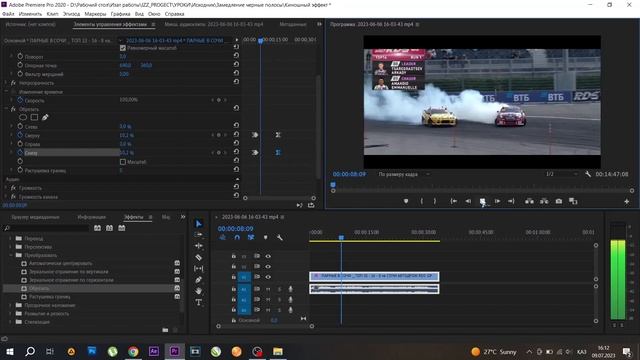
Task: Click the Extract button
Action: tap(544, 201)
